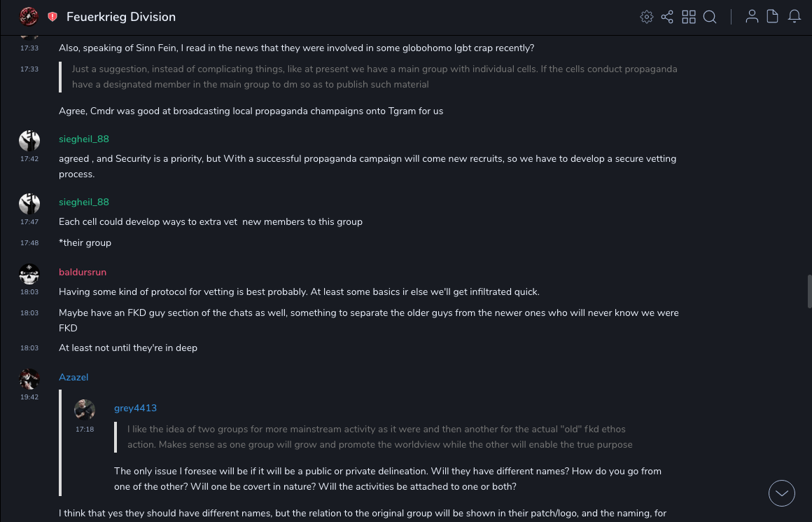Viewport: 812px width, 522px height.
Task: Click grey4413 name in quoted reply
Action: click(x=135, y=408)
